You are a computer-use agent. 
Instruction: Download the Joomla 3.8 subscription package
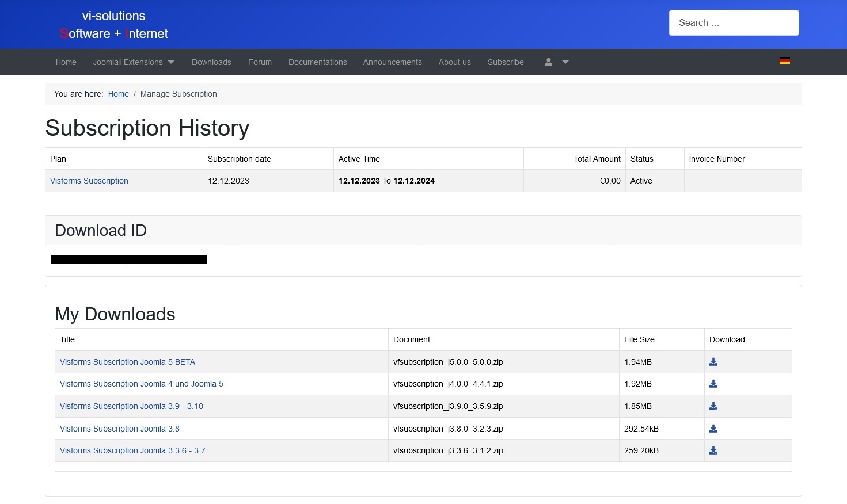[713, 428]
